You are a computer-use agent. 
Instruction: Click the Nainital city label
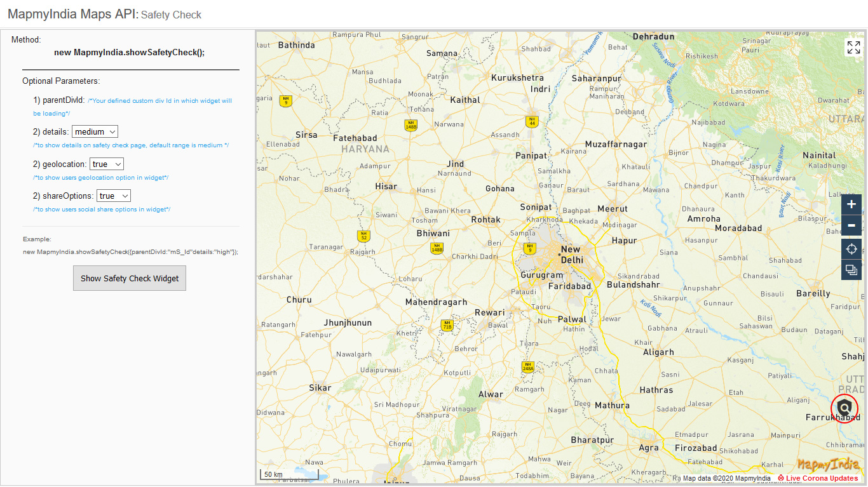pyautogui.click(x=819, y=155)
